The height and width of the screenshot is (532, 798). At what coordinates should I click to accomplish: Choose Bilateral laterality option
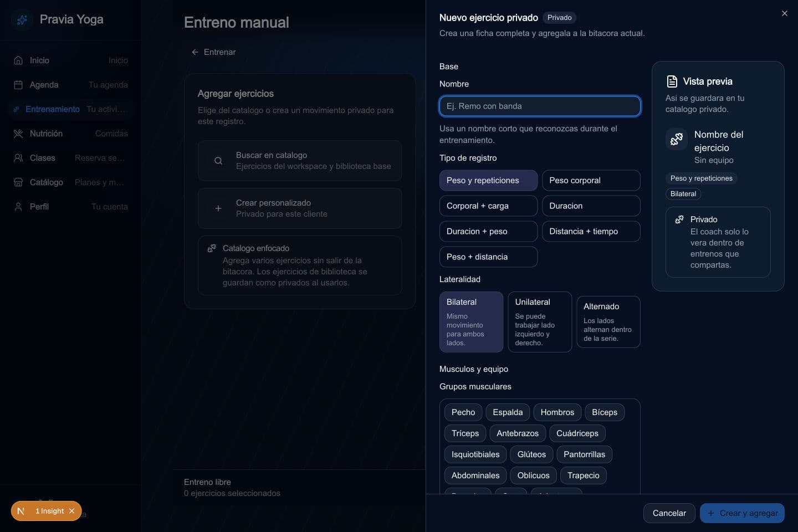(471, 322)
